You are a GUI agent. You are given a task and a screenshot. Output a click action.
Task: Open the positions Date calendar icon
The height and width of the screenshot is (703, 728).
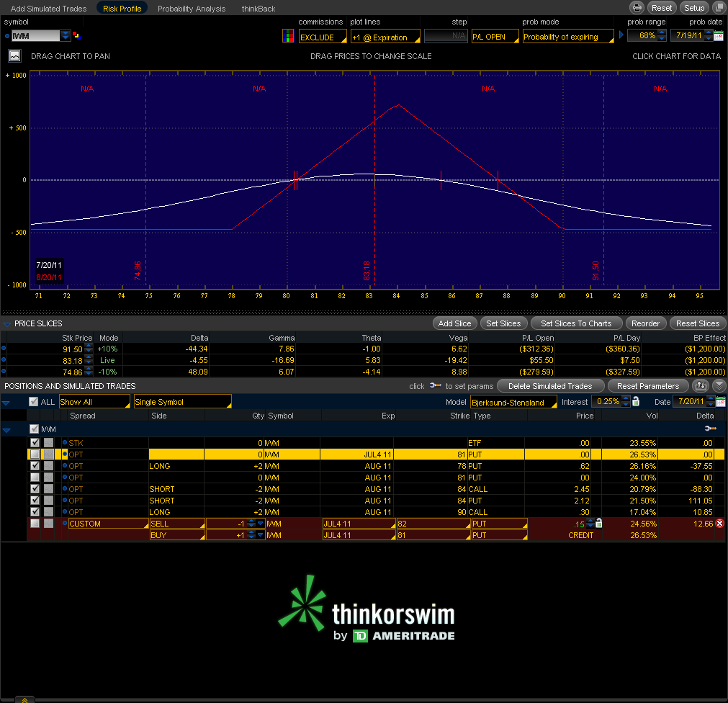point(721,402)
